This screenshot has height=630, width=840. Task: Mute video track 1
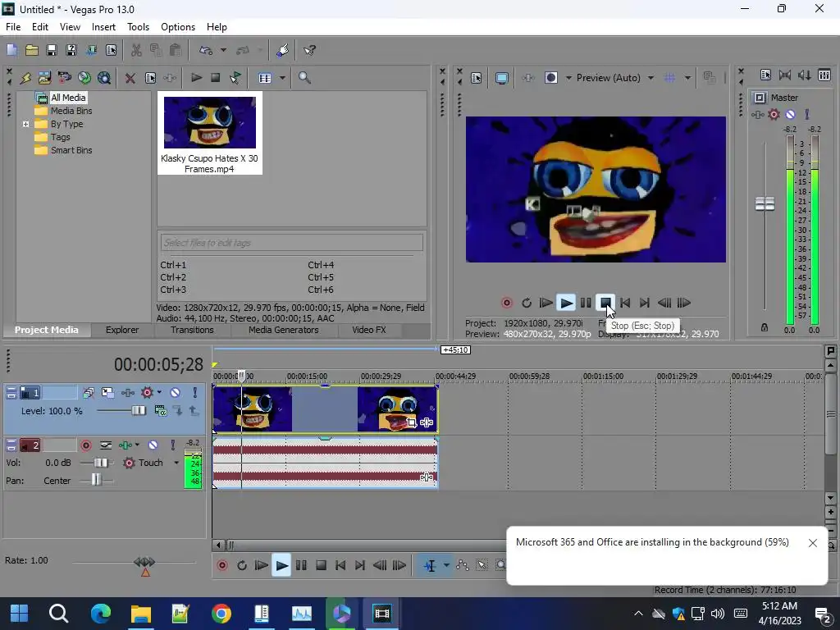176,393
